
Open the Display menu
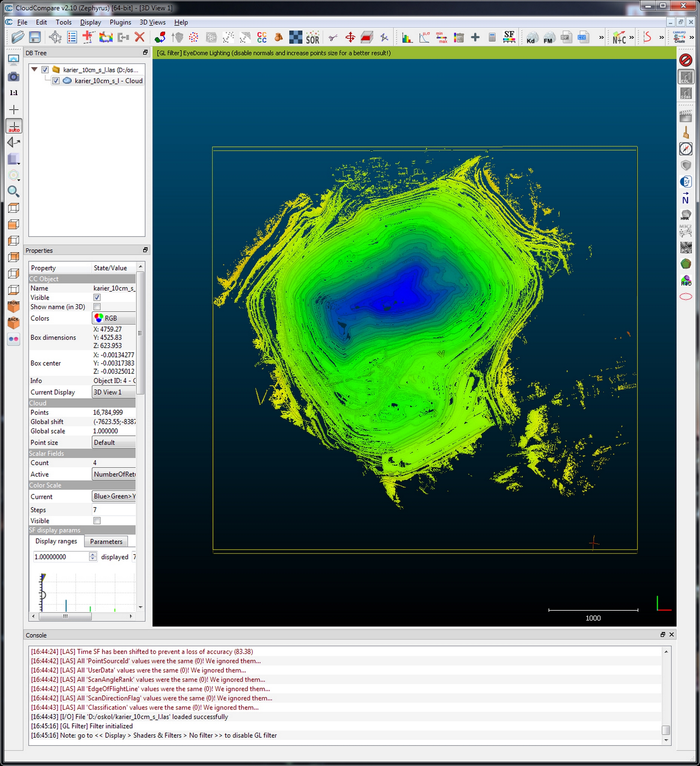[90, 22]
